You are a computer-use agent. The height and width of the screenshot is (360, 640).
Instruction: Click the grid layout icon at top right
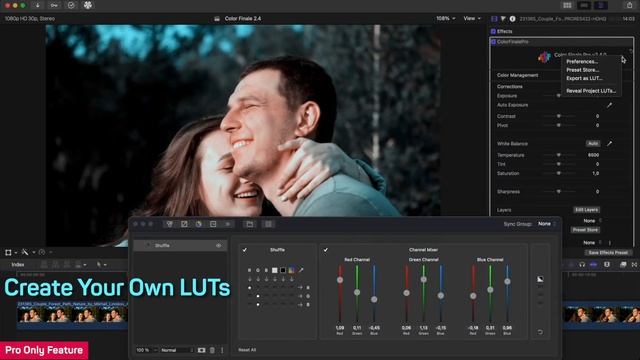[x=567, y=5]
